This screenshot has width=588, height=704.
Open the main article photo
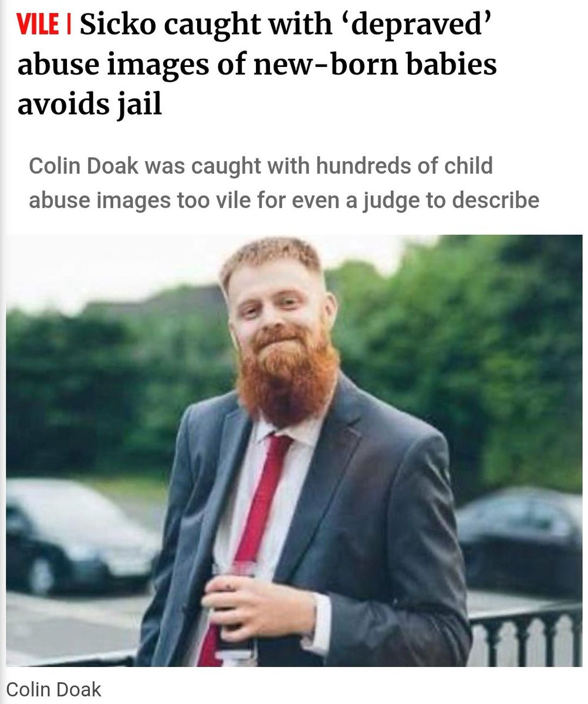tap(294, 451)
